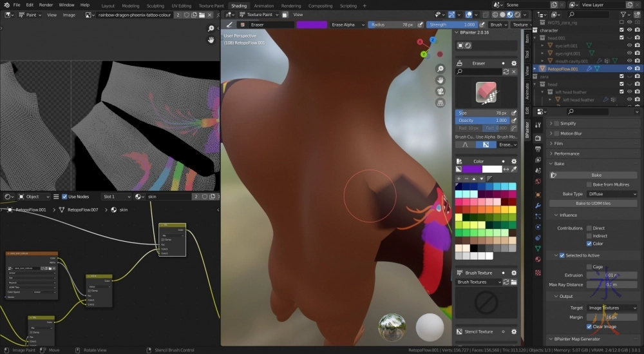Click the eyedropper icon in Color panel
Screen dimensions: 644x354
point(514,169)
